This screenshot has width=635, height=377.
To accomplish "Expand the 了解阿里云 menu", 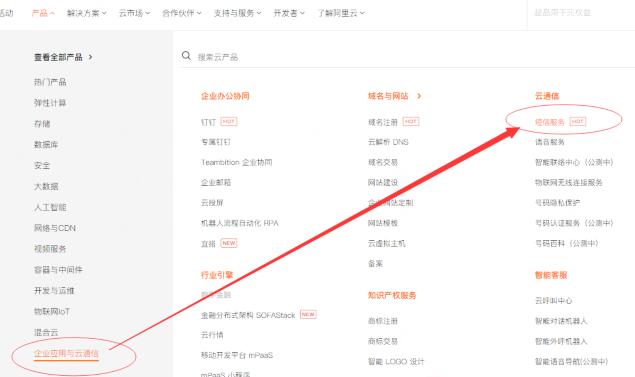I will [341, 13].
